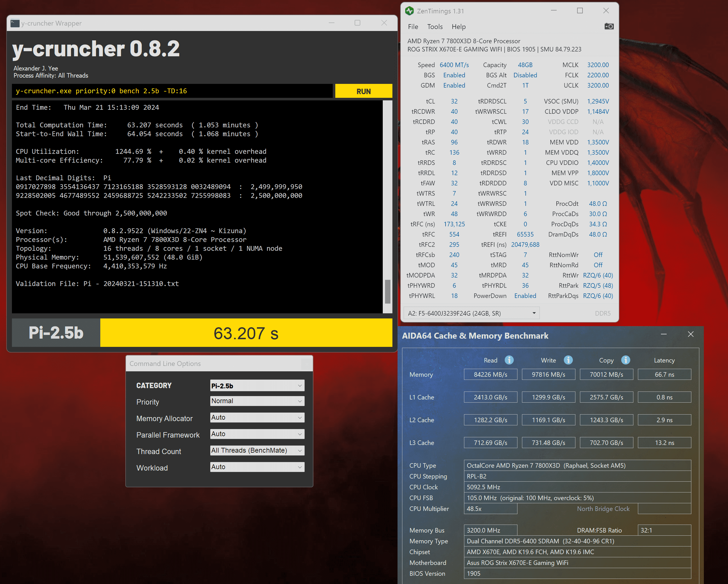The width and height of the screenshot is (728, 584).
Task: Open the Thread Count dropdown
Action: (x=257, y=451)
